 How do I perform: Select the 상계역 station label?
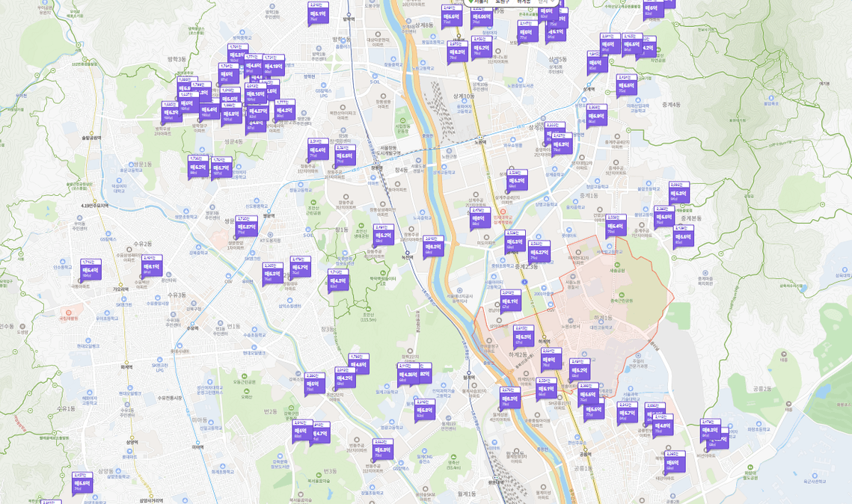(x=589, y=89)
